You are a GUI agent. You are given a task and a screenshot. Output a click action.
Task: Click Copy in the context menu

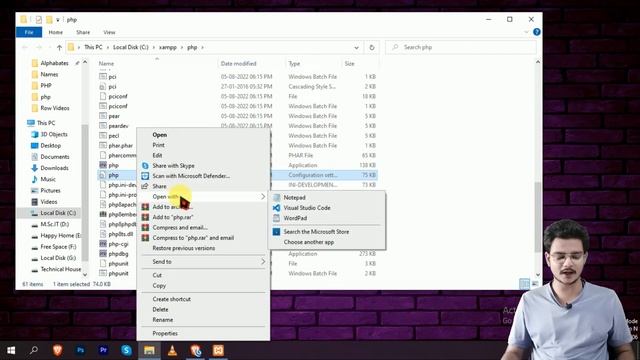159,285
